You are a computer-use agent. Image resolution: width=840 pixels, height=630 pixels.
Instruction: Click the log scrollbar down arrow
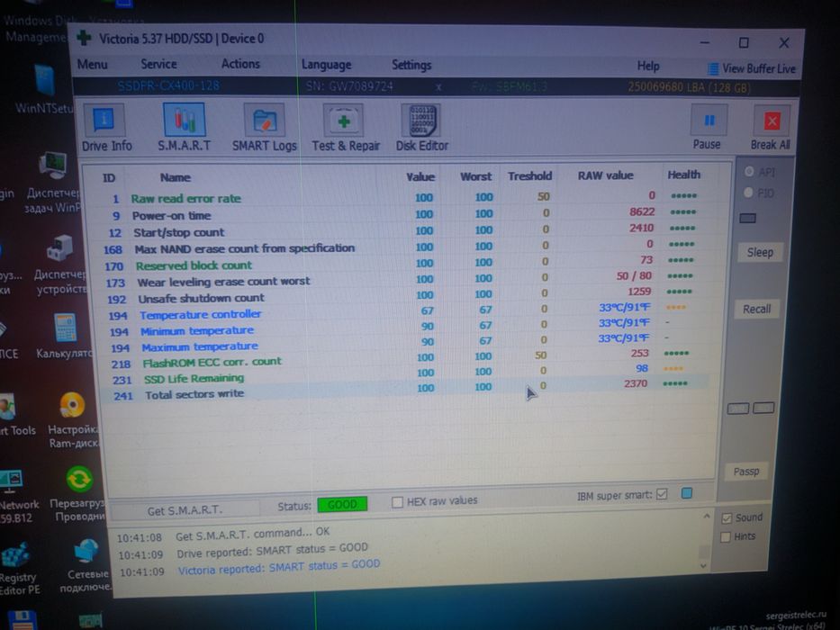704,566
